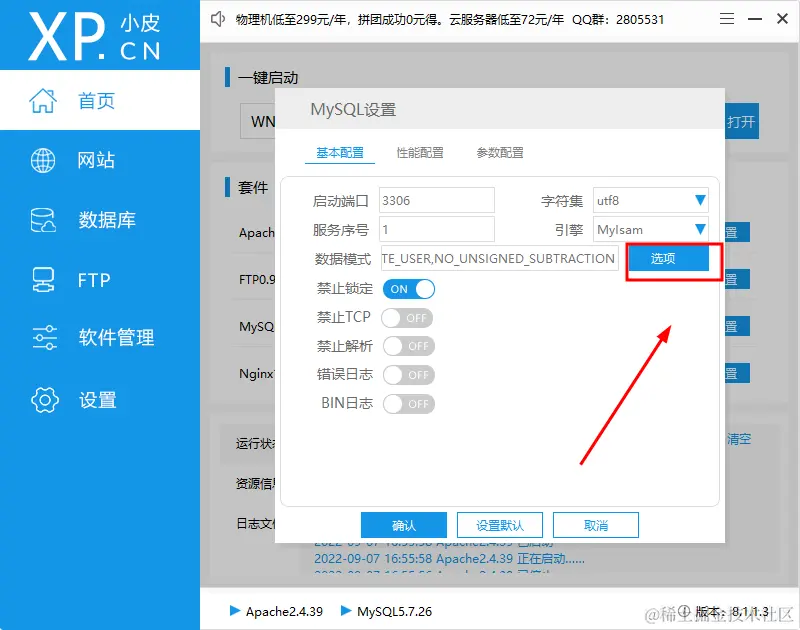This screenshot has width=800, height=630.
Task: Click the 版本 8.1.1.3 version text
Action: click(732, 611)
